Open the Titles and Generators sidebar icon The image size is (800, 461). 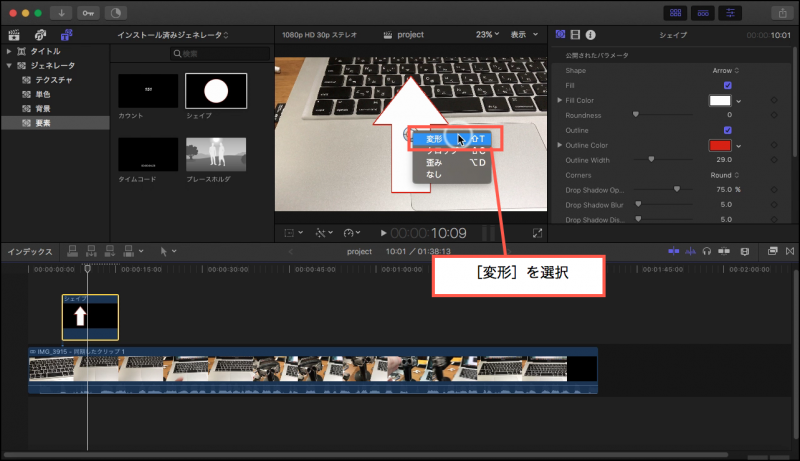coord(66,35)
